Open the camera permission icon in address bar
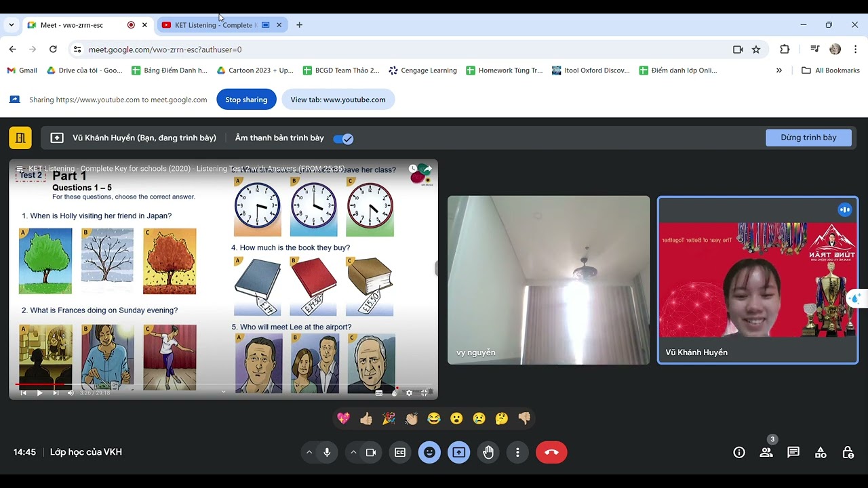This screenshot has width=868, height=488. (x=738, y=49)
